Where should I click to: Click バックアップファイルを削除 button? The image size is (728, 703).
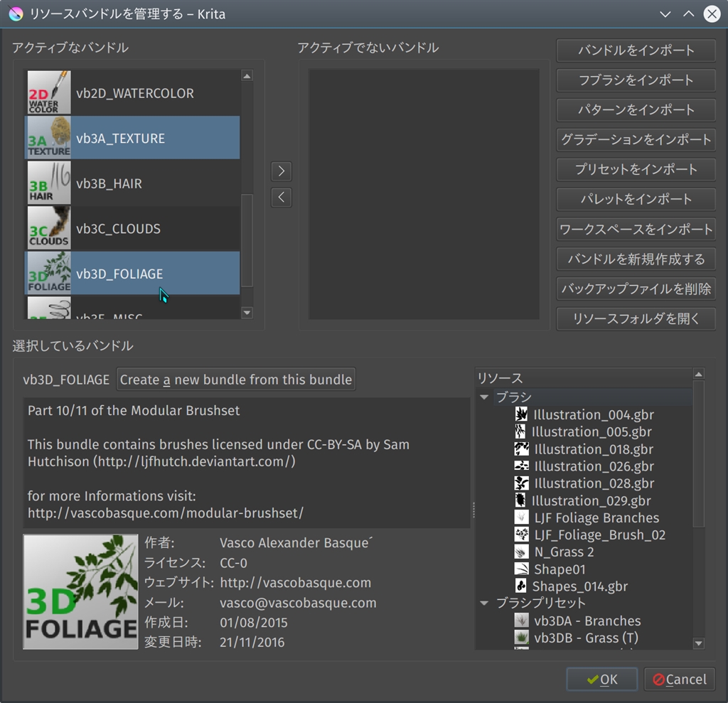pyautogui.click(x=636, y=289)
